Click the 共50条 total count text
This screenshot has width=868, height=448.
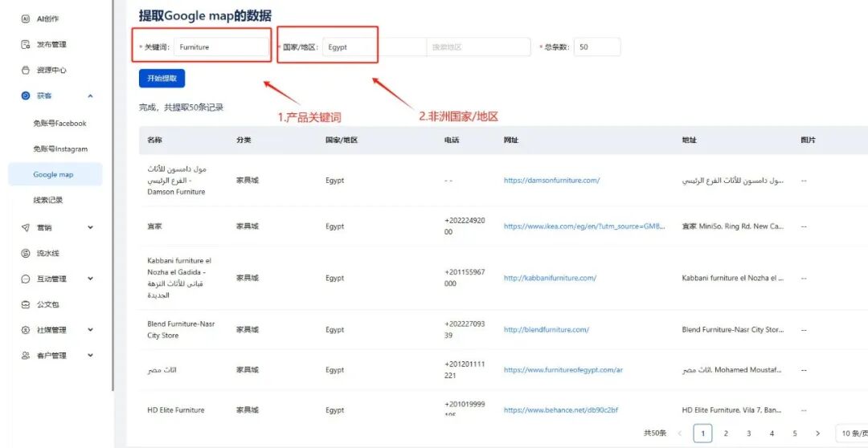[x=655, y=433]
